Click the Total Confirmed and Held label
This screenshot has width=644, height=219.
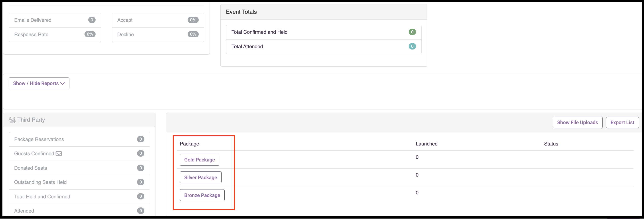[259, 32]
